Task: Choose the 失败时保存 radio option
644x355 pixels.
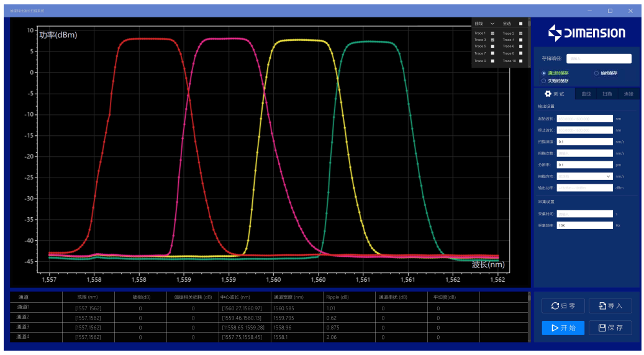Action: [x=544, y=81]
